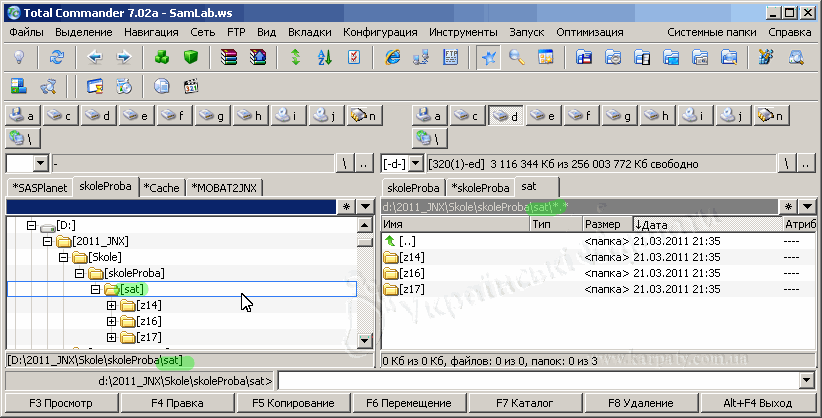Switch to the *SASPlanet tab

coord(40,188)
